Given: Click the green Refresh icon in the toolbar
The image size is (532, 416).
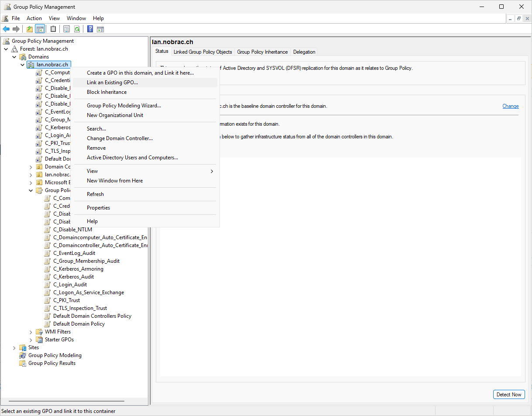Looking at the screenshot, I should click(77, 29).
